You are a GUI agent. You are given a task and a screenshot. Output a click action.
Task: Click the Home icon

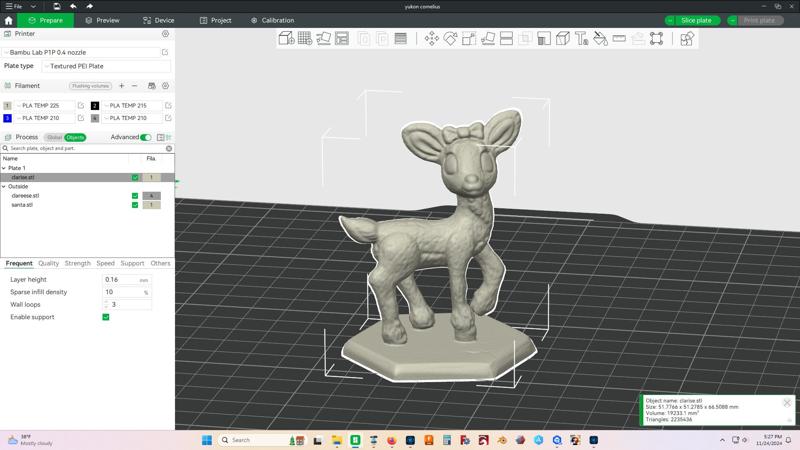point(8,20)
